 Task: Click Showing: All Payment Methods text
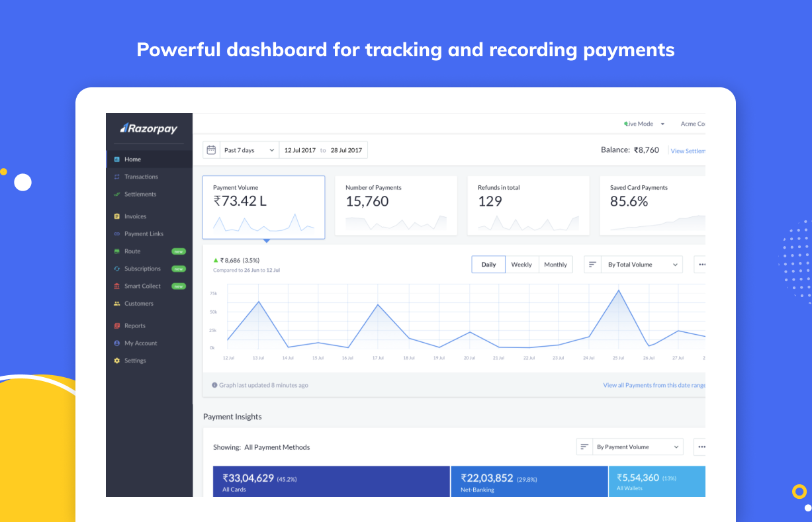(x=261, y=447)
